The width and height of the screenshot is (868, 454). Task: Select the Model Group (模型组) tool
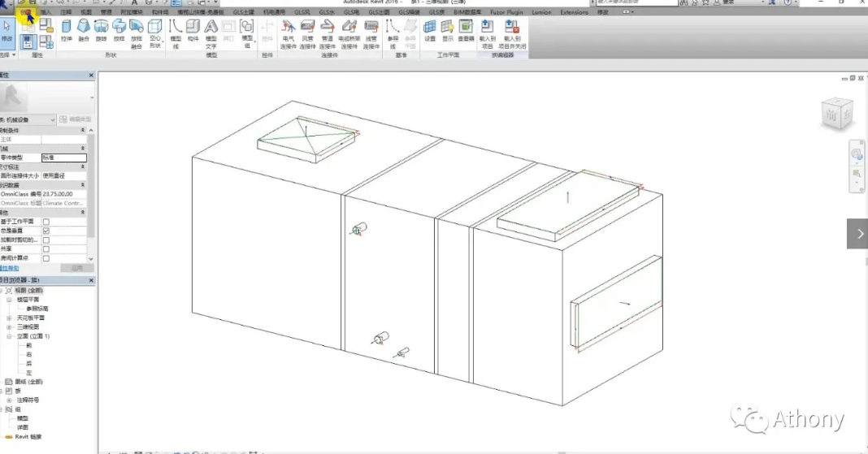247,34
